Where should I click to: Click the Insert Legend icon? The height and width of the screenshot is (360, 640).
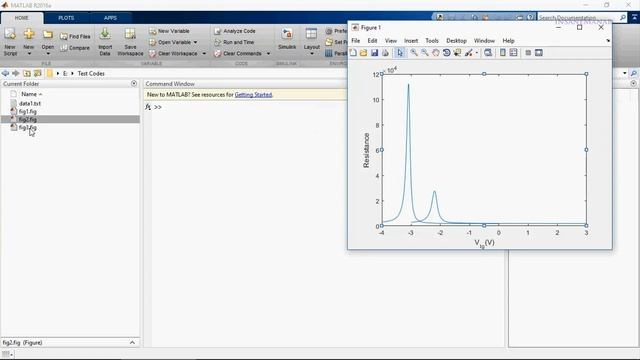pyautogui.click(x=513, y=53)
